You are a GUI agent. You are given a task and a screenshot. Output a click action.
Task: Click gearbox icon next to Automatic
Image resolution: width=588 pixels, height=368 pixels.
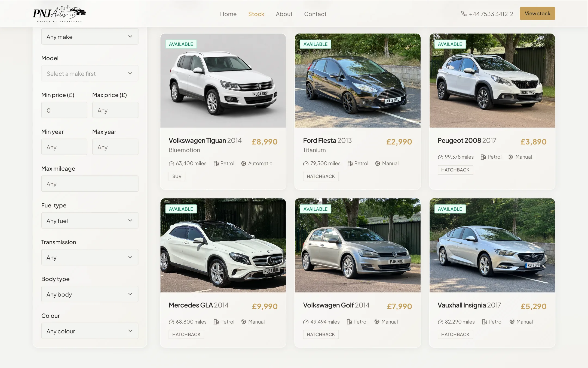244,164
